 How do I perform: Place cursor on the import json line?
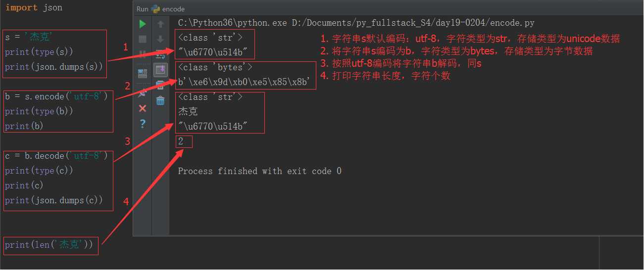[x=34, y=8]
